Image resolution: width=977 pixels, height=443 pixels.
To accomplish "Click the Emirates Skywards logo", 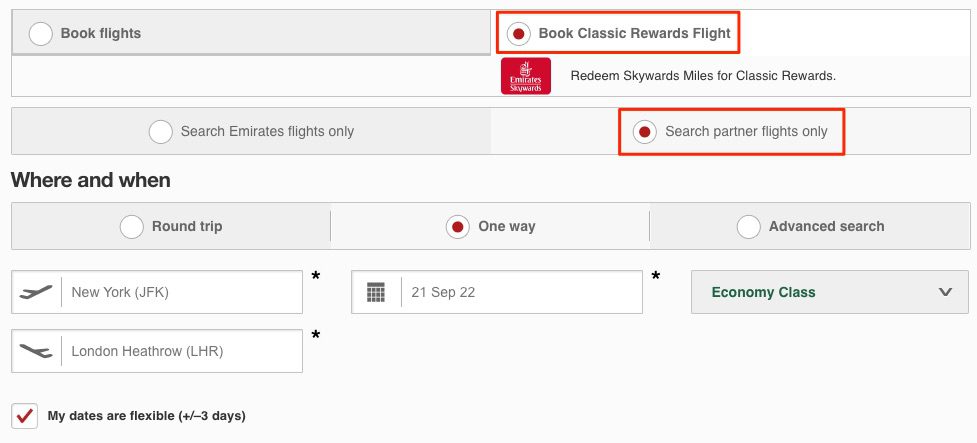I will pos(525,76).
